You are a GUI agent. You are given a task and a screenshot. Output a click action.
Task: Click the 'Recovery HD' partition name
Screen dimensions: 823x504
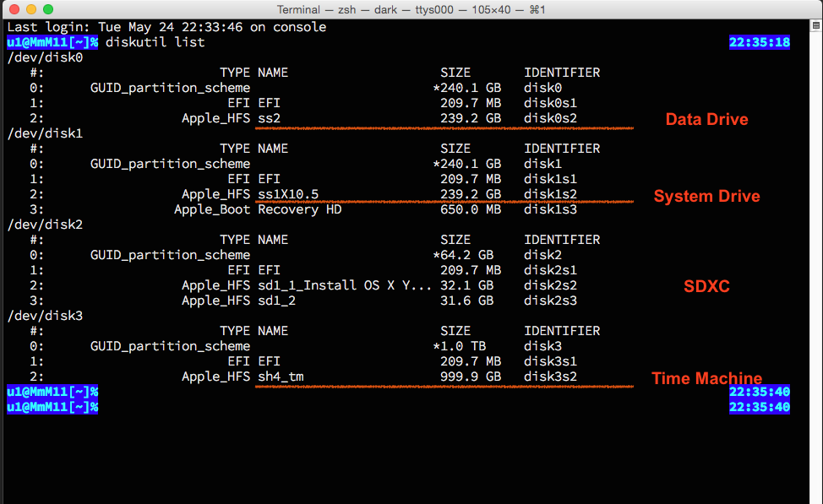[x=300, y=209]
